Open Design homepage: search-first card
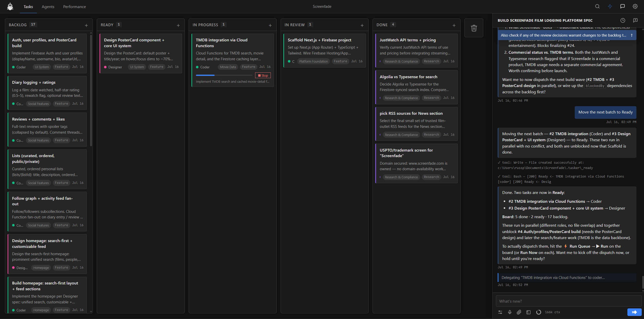This screenshot has width=644, height=319. point(47,254)
